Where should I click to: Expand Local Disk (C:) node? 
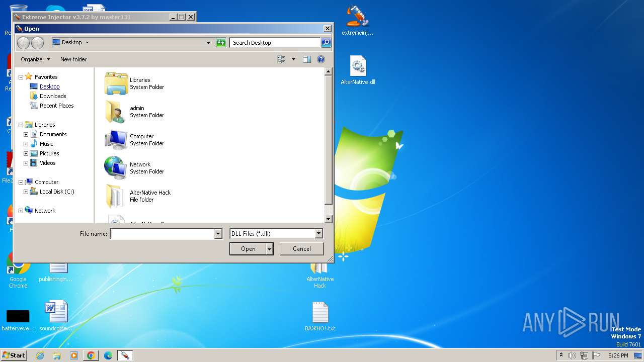(x=26, y=192)
